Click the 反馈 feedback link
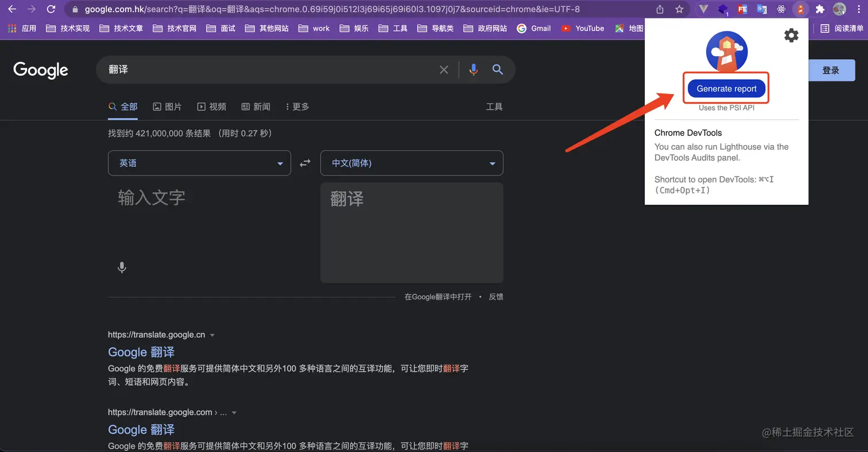This screenshot has height=452, width=868. (496, 297)
